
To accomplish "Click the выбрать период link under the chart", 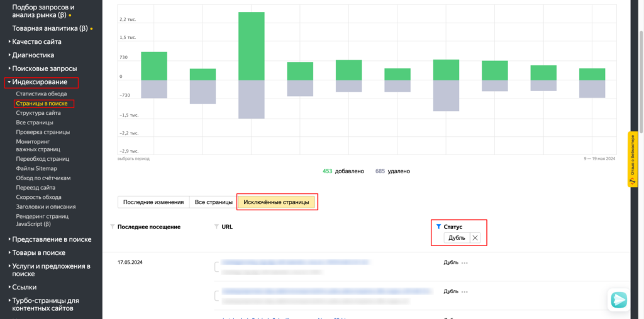I will point(133,158).
